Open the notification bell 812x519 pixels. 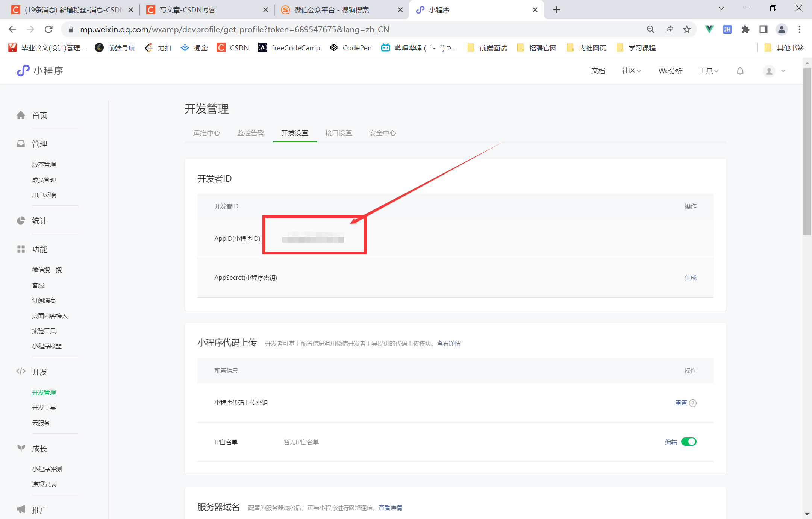click(x=740, y=71)
